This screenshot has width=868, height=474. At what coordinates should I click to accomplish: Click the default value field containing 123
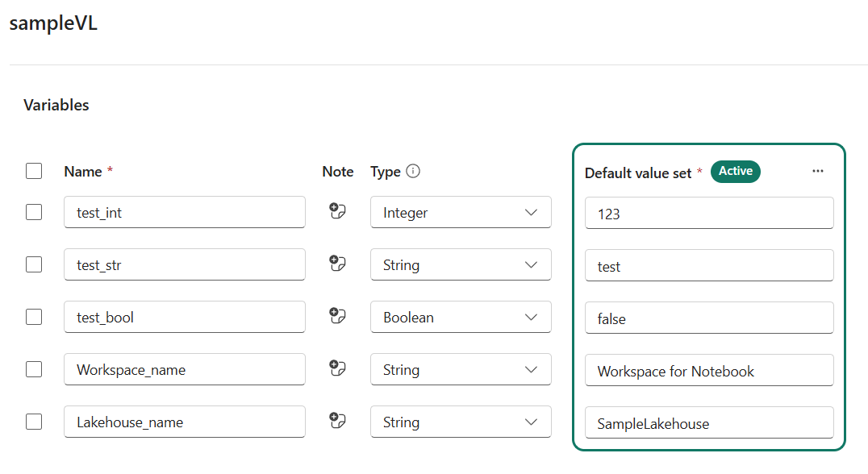(709, 214)
